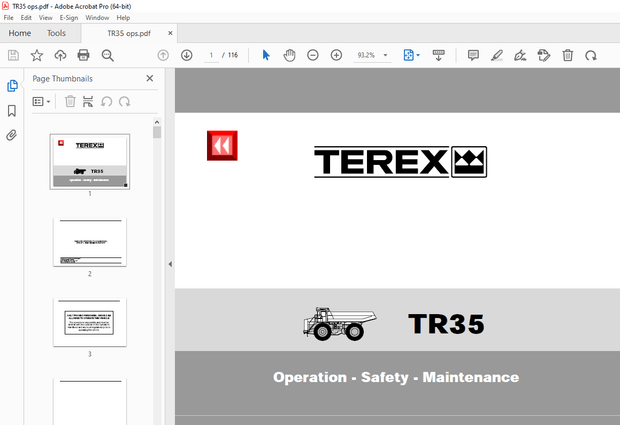The width and height of the screenshot is (620, 425).
Task: Zoom out with minus icon
Action: (313, 55)
